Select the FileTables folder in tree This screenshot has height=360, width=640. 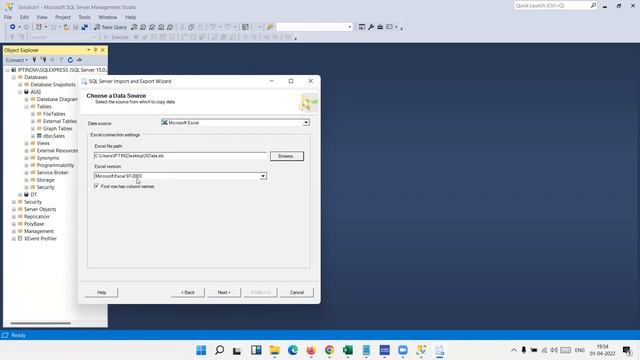(x=54, y=114)
